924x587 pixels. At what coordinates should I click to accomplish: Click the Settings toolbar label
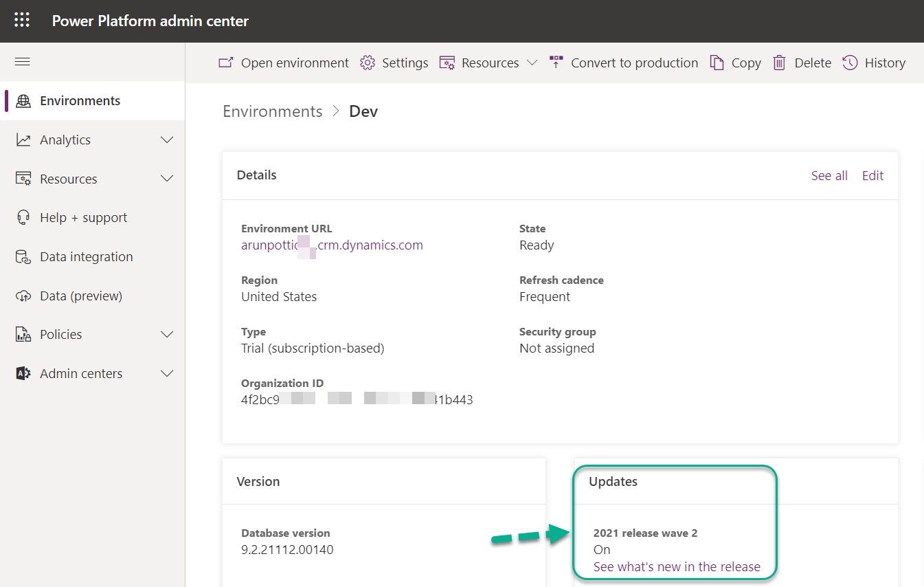[x=405, y=63]
